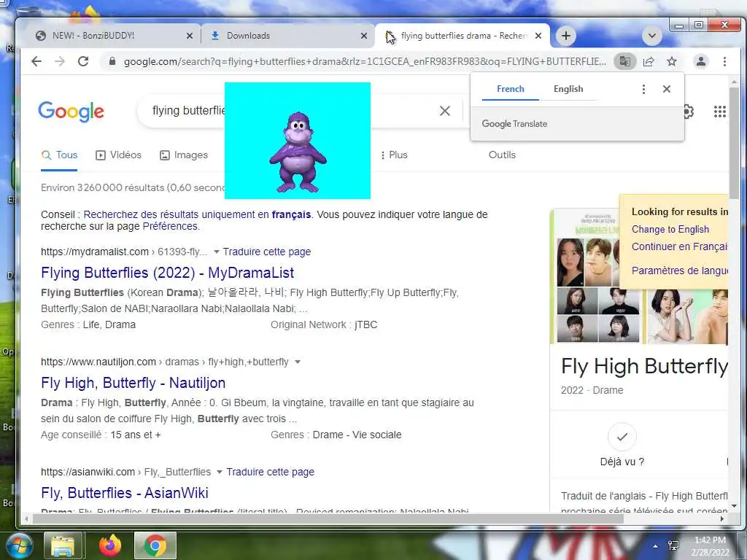747x560 pixels.
Task: Open the Chrome profile avatar
Action: pyautogui.click(x=701, y=61)
